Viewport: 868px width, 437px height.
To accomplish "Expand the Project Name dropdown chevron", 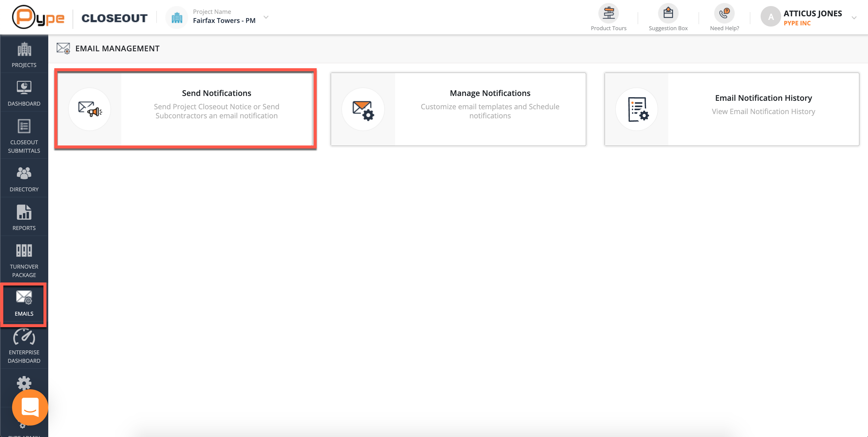I will [x=266, y=17].
